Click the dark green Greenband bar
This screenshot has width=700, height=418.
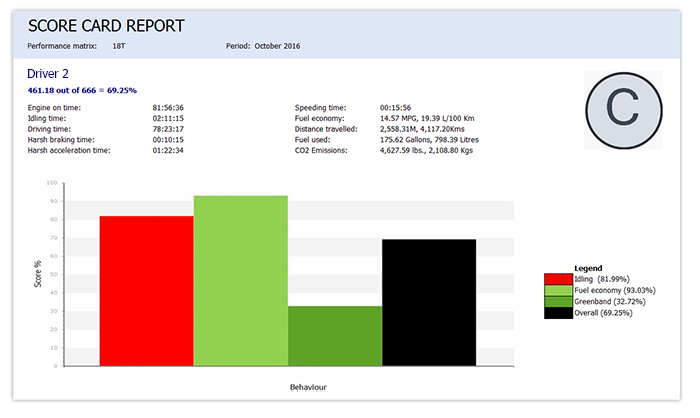[x=335, y=335]
